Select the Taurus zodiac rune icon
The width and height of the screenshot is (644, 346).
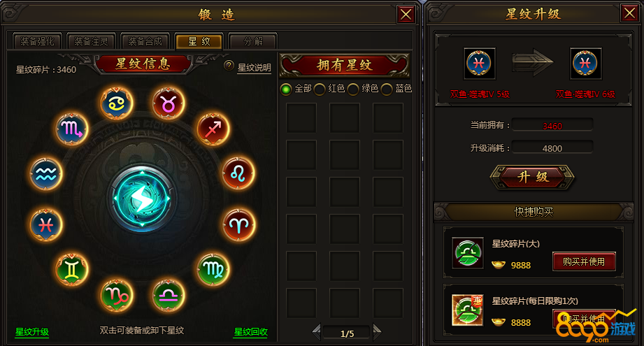click(x=169, y=103)
